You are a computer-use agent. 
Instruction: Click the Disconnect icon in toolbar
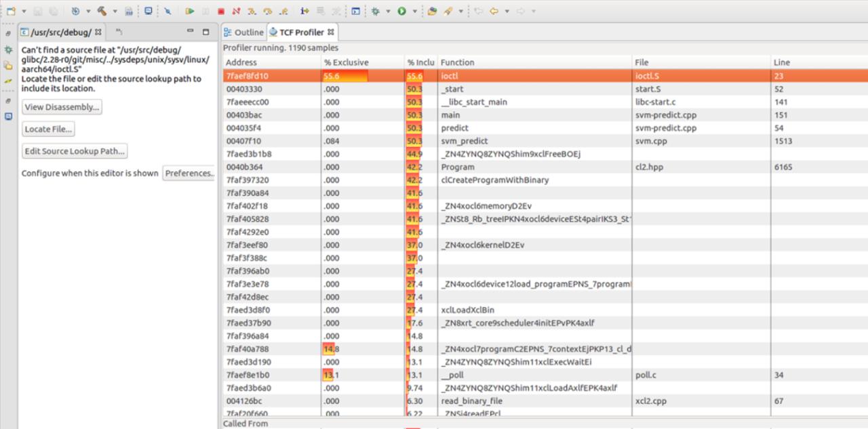tap(236, 12)
